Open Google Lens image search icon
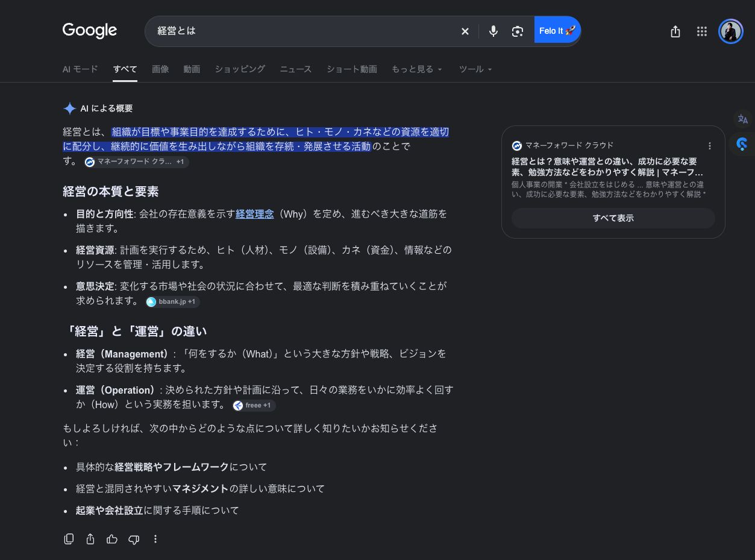755x560 pixels. coord(517,31)
